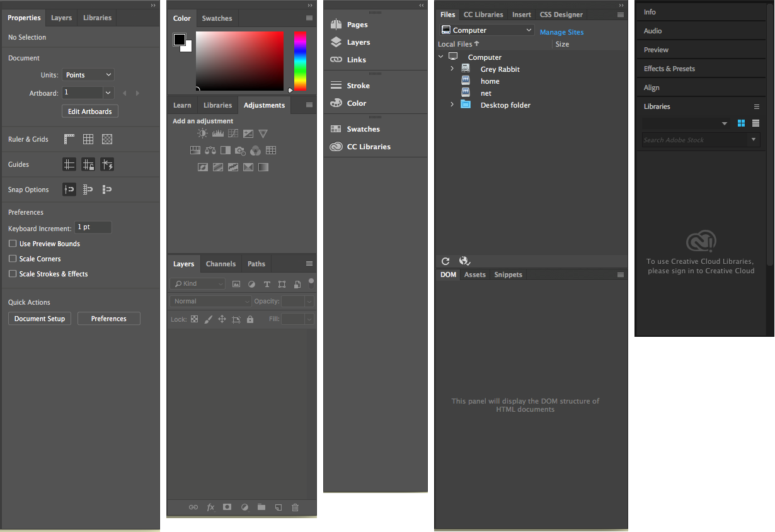Open the CSS Designer tab
Viewport: 775px width, 532px height.
[561, 14]
